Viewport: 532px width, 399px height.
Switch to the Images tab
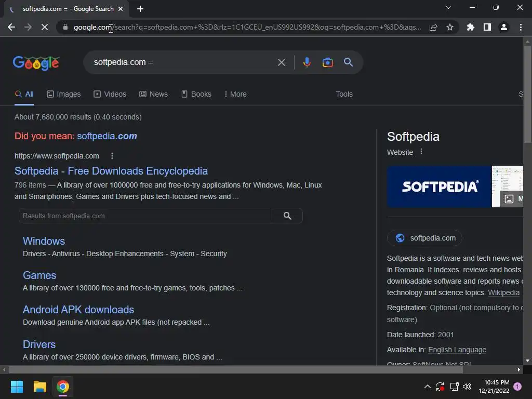(64, 95)
